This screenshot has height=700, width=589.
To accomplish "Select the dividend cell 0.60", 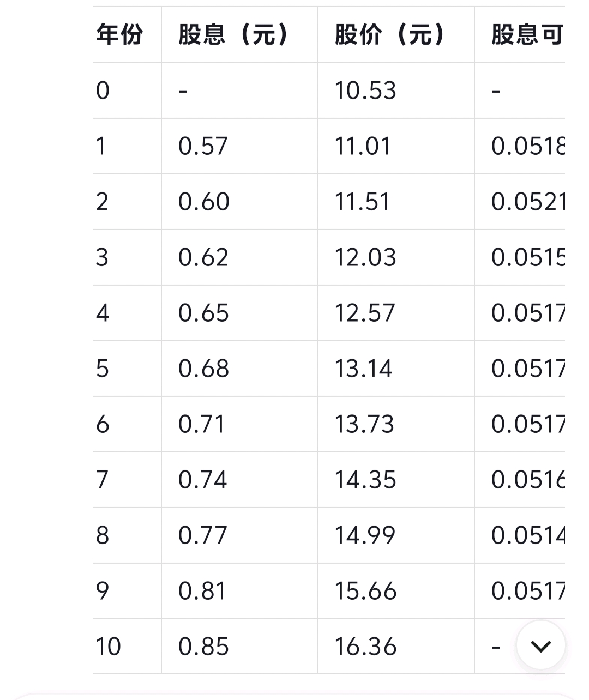I will tap(203, 202).
